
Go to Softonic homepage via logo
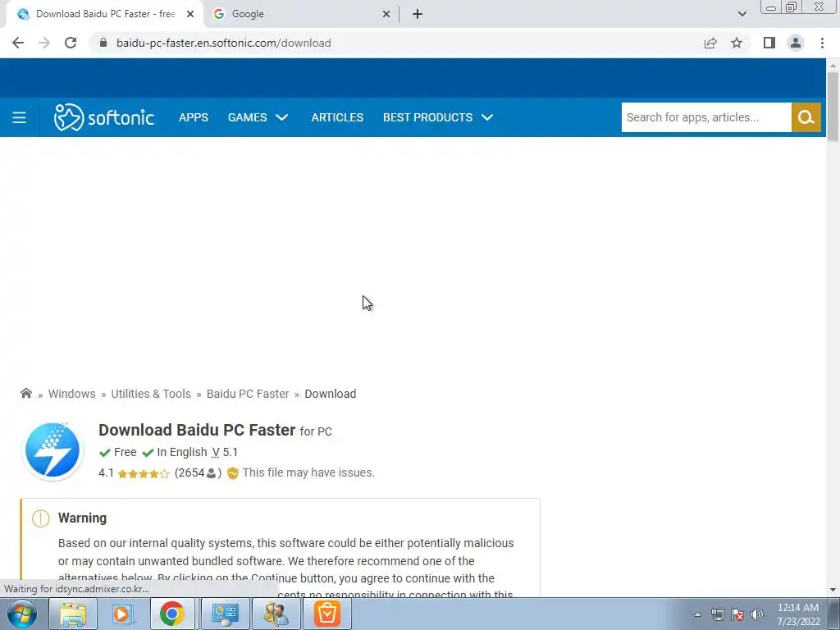click(x=104, y=117)
